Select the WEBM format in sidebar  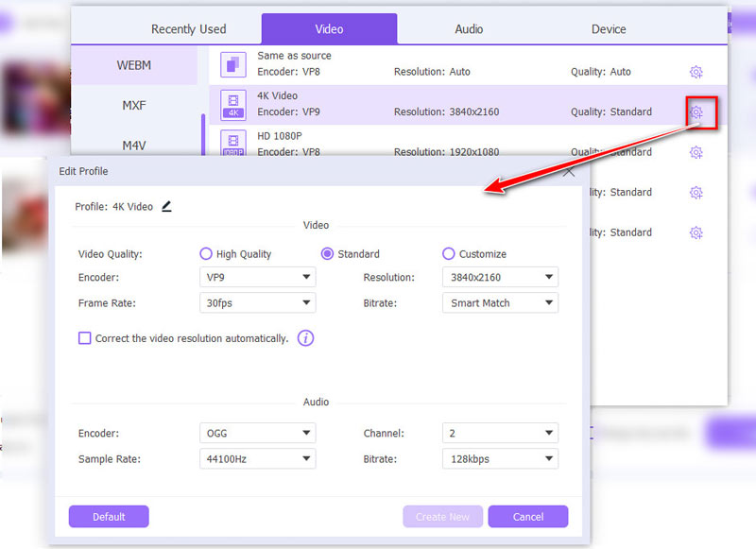pyautogui.click(x=134, y=65)
